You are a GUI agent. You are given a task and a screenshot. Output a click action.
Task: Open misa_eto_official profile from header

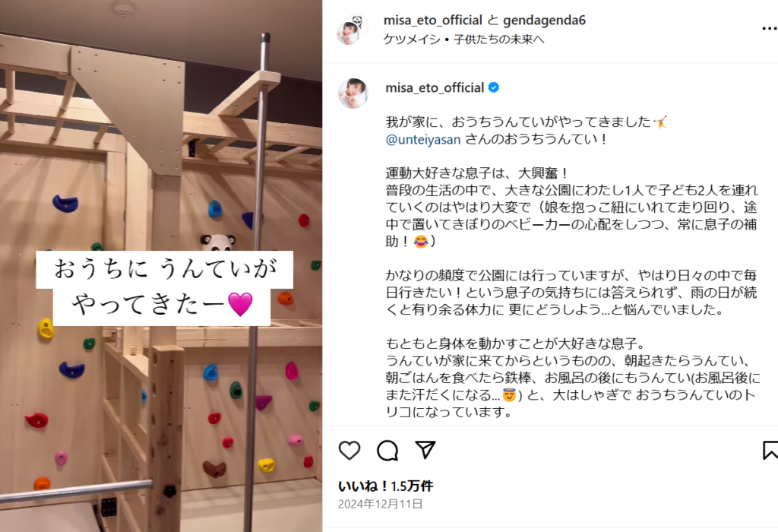(x=432, y=21)
